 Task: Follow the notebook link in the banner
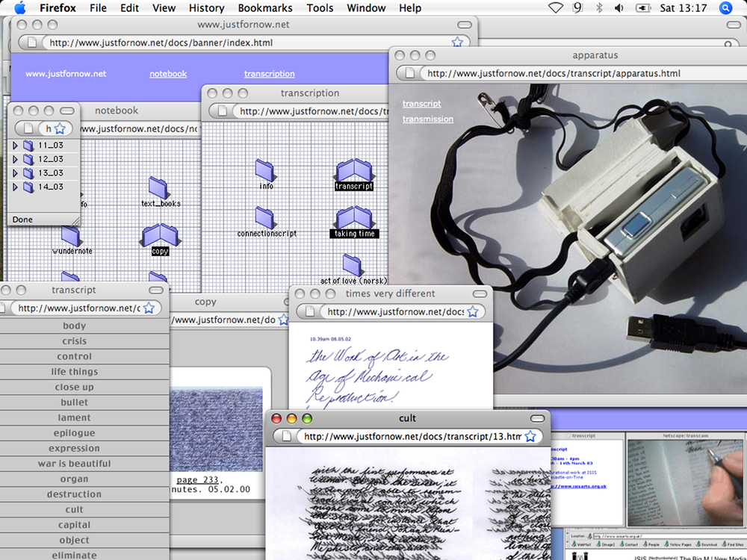click(168, 74)
